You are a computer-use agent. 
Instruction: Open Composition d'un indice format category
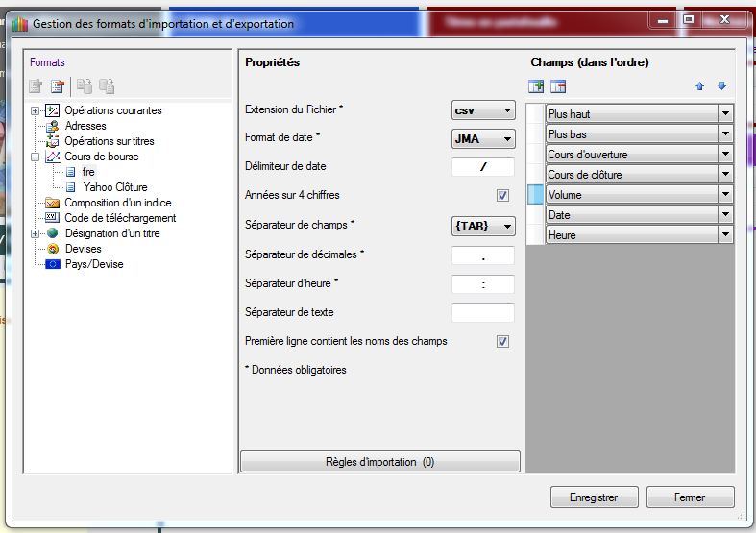pos(117,203)
